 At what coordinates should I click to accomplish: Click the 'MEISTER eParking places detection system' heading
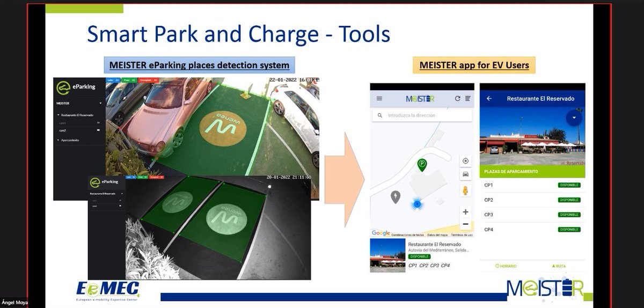199,65
